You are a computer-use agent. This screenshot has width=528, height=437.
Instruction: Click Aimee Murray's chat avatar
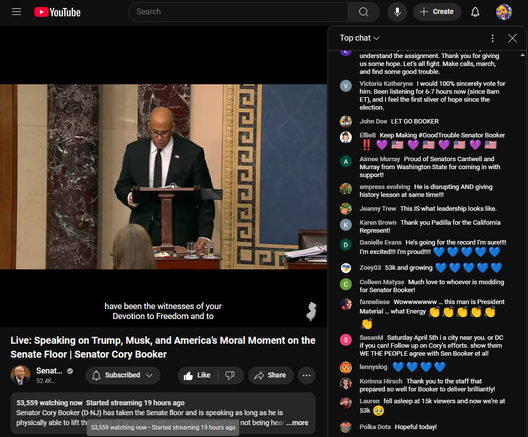[346, 161]
